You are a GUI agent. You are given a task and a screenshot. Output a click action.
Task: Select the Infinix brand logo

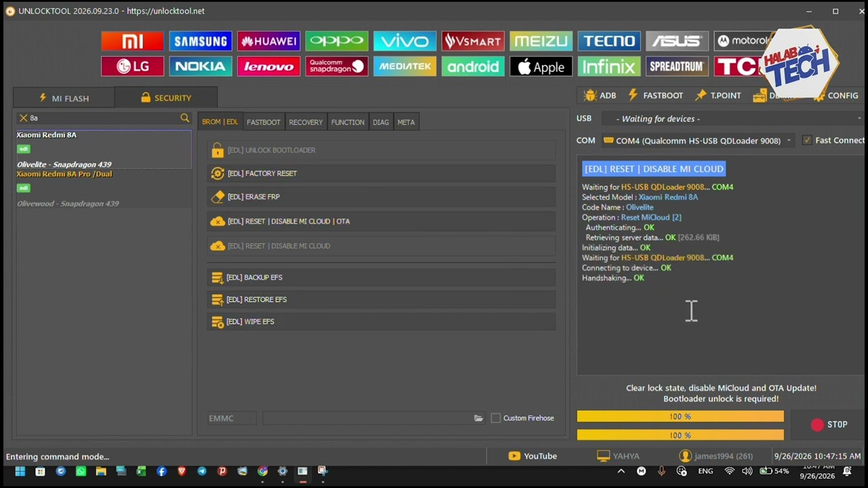(609, 66)
